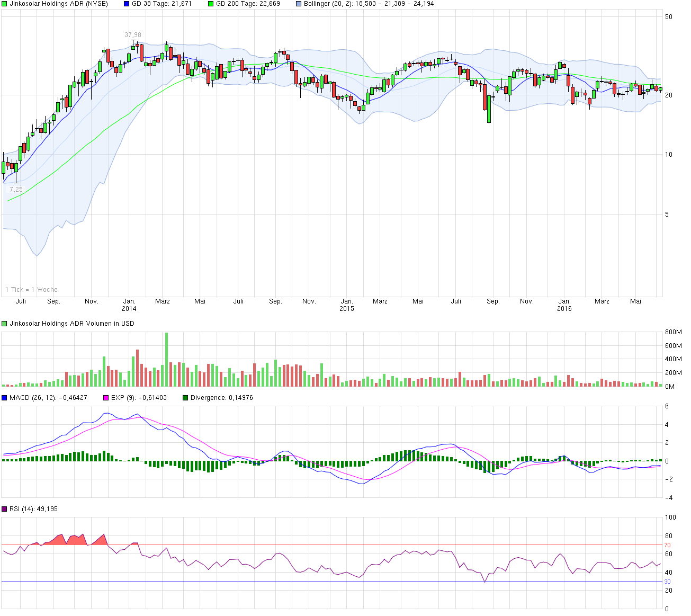Screen dimensions: 691x616
Task: Click the '1 Tick = 1 Woche' note
Action: pos(31,290)
